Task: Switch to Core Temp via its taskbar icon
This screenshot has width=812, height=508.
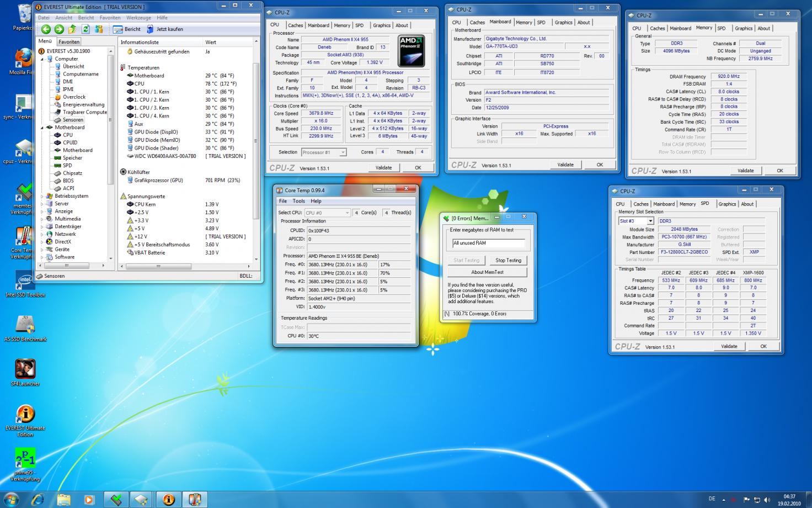Action: [x=195, y=500]
